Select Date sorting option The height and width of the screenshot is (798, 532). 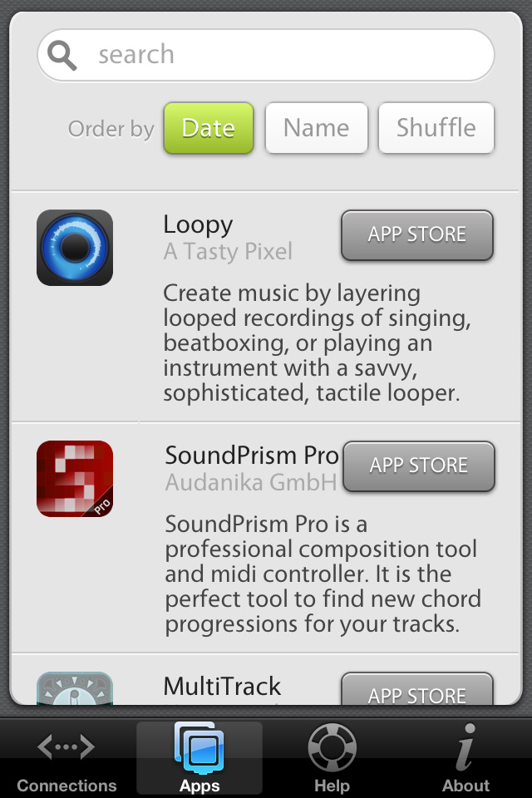[208, 128]
